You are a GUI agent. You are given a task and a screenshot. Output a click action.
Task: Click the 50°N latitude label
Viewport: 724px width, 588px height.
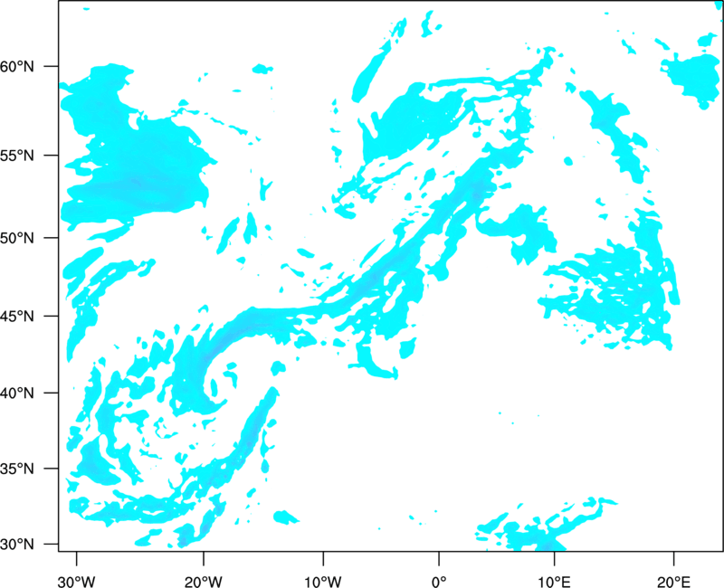[17, 238]
